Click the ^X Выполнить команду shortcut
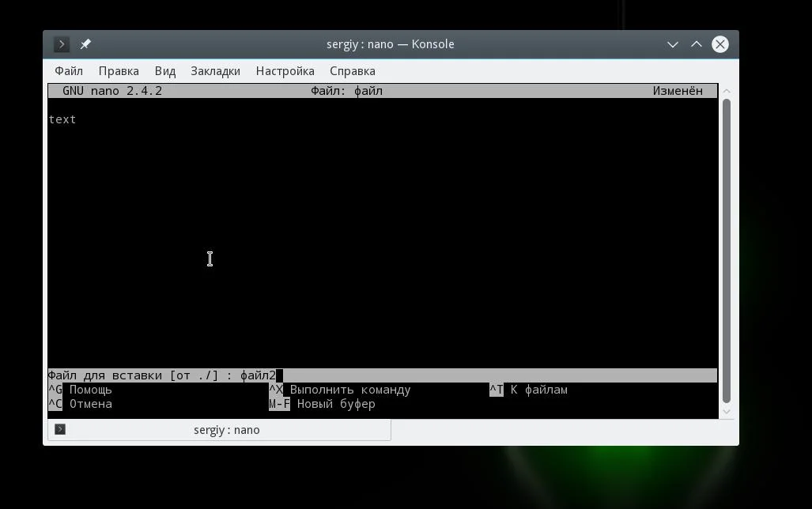812x509 pixels. 340,390
